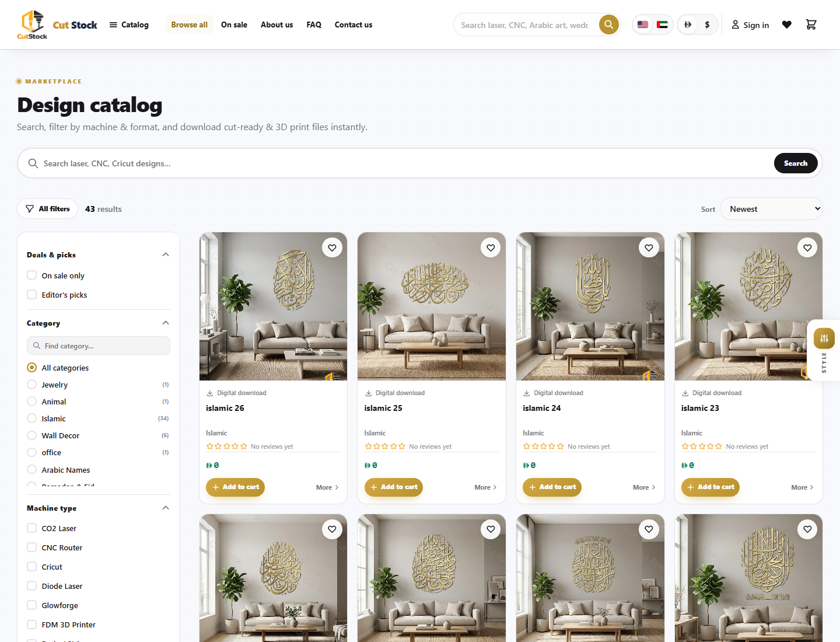Open the Sort dropdown showing Newest

[771, 209]
